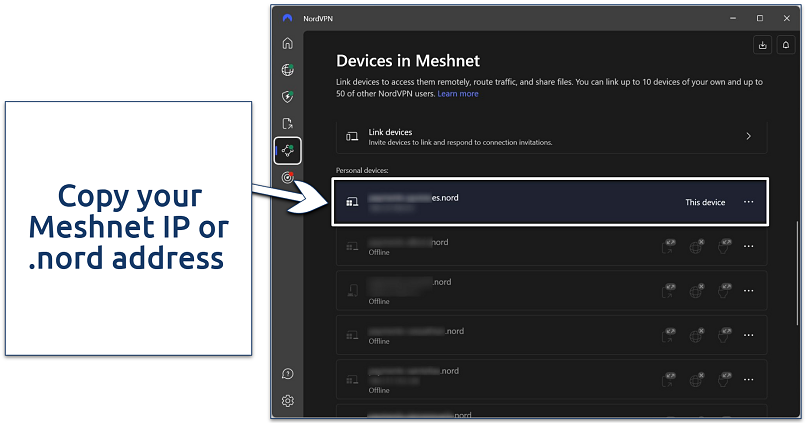
Task: Toggle remote access permission on second offline device
Action: [725, 290]
